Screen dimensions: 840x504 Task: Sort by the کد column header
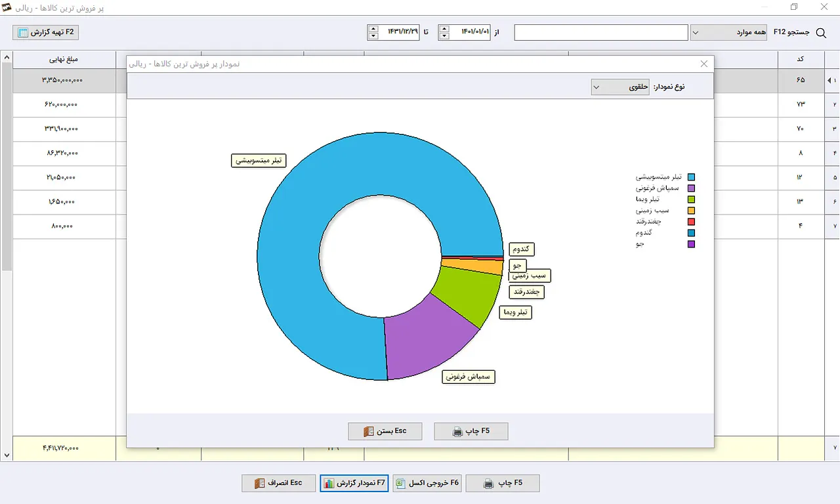point(800,59)
